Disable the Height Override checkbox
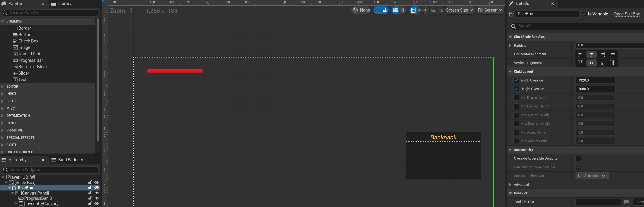The image size is (644, 207). 516,89
